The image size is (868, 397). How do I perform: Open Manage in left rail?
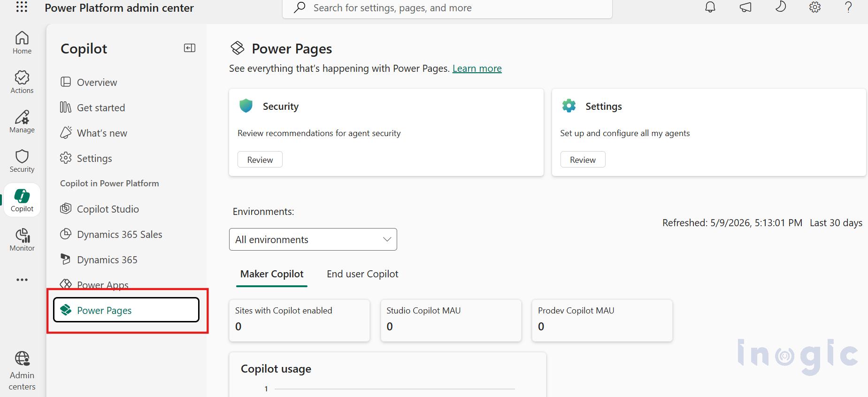point(22,122)
